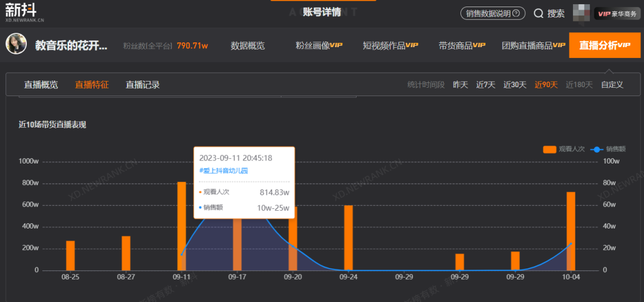Screen dimensions: 644x302
Task: Open 粉丝画像 VIP section
Action: point(319,45)
